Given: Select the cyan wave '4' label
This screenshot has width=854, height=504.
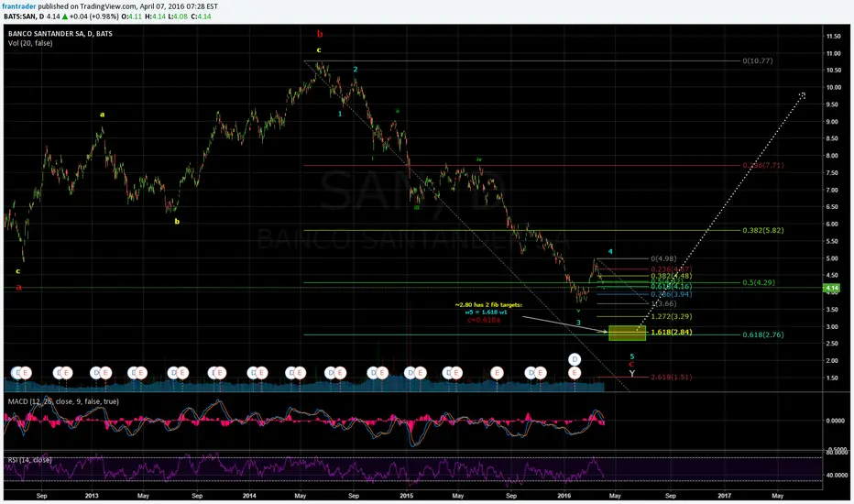Looking at the screenshot, I should coord(610,252).
